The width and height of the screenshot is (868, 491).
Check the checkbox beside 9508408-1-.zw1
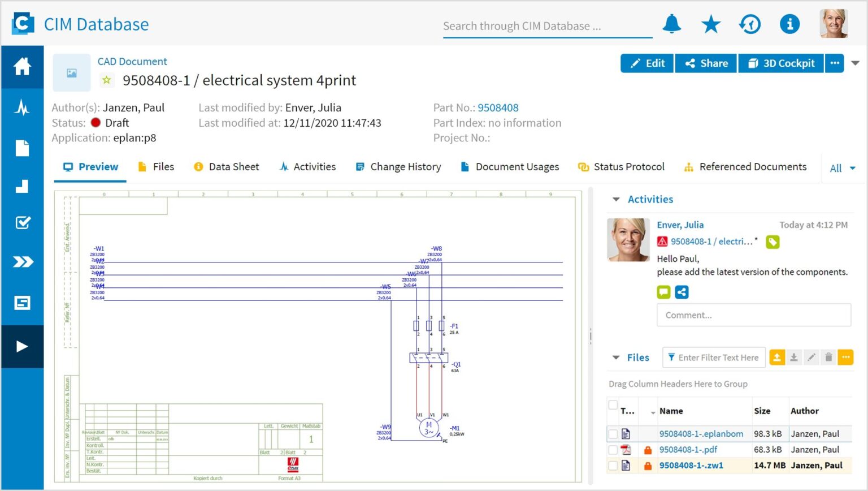coord(614,465)
